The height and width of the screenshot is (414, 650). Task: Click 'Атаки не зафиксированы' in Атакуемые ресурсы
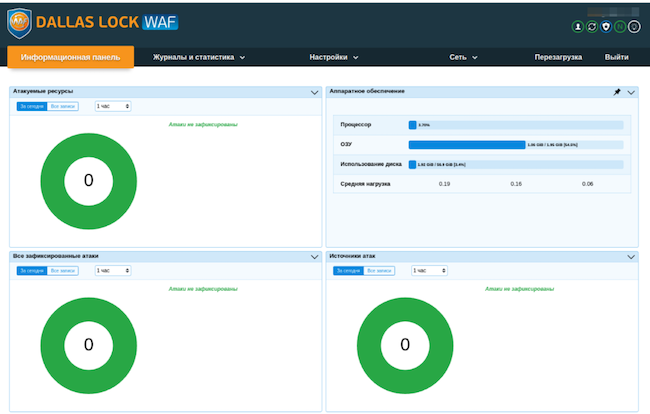coord(203,124)
